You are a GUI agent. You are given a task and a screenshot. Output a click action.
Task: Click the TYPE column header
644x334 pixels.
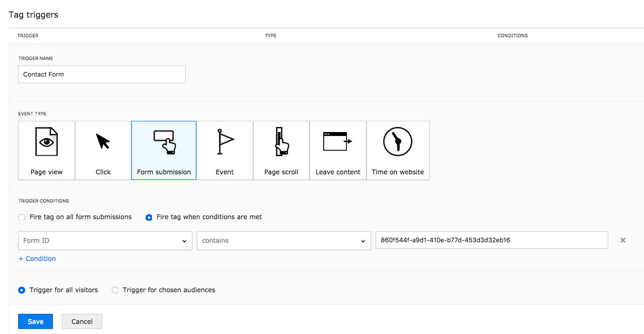coord(270,36)
